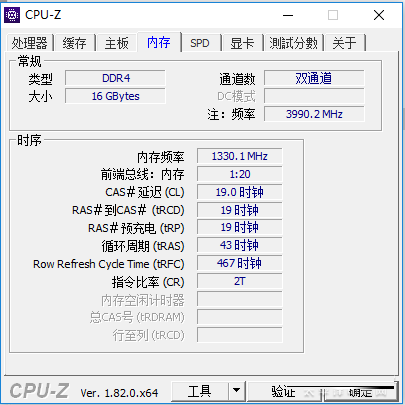Select the 主板 tab
The height and width of the screenshot is (405, 405).
[x=117, y=43]
